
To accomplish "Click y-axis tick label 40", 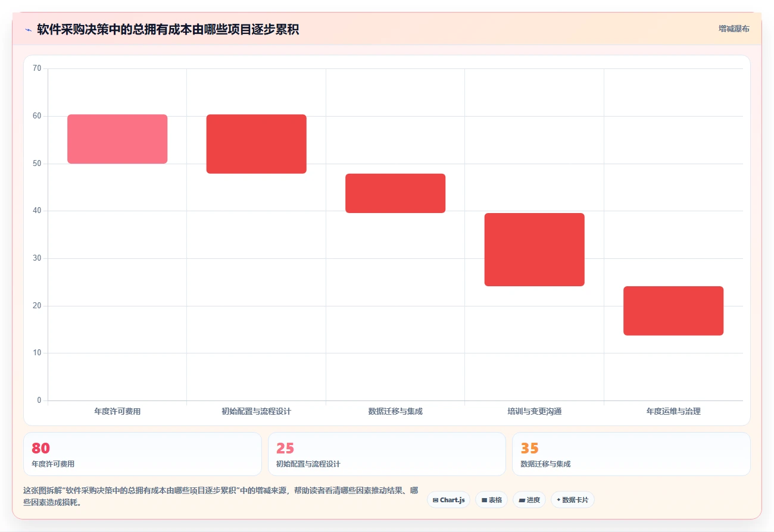I will pyautogui.click(x=37, y=211).
